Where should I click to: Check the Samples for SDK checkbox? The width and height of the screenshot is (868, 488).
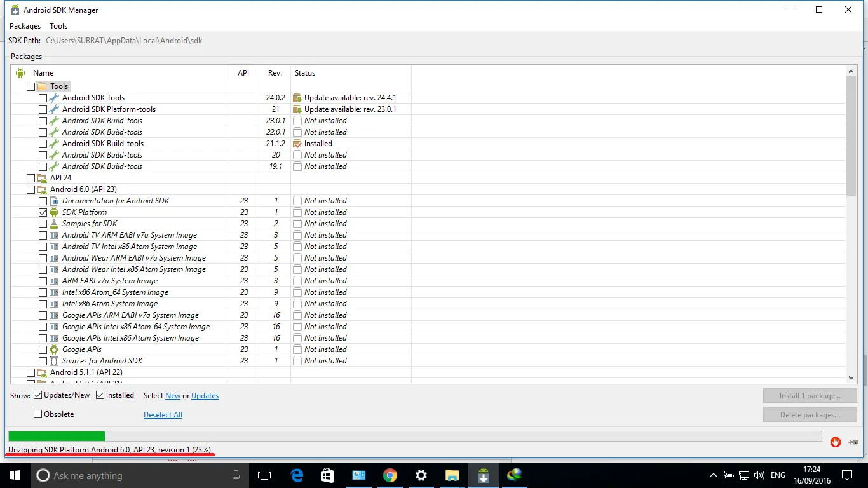43,224
